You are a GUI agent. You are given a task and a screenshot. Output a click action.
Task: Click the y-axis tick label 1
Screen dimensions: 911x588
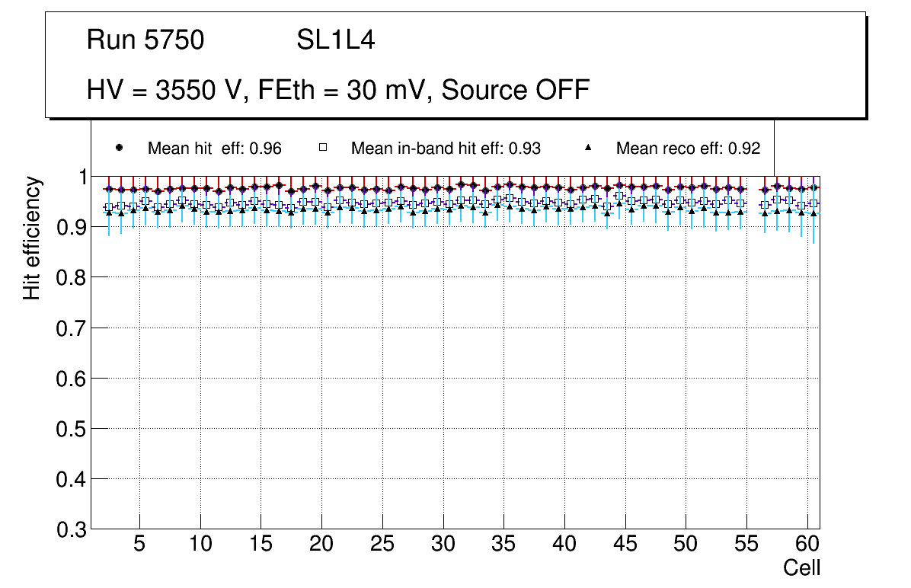[78, 177]
